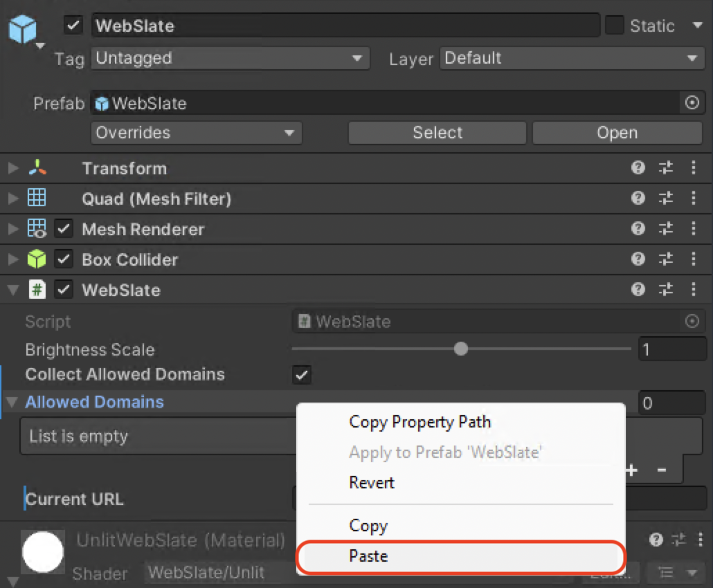This screenshot has width=713, height=588.
Task: Collapse the Allowed Domains list
Action: click(12, 402)
